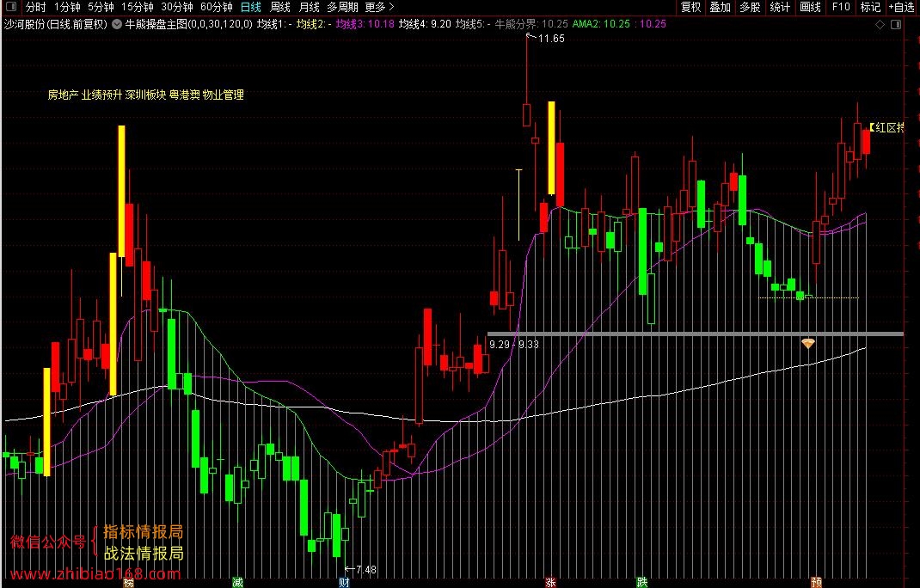
Task: Click the 深圳板块 concept tag
Action: pos(145,95)
